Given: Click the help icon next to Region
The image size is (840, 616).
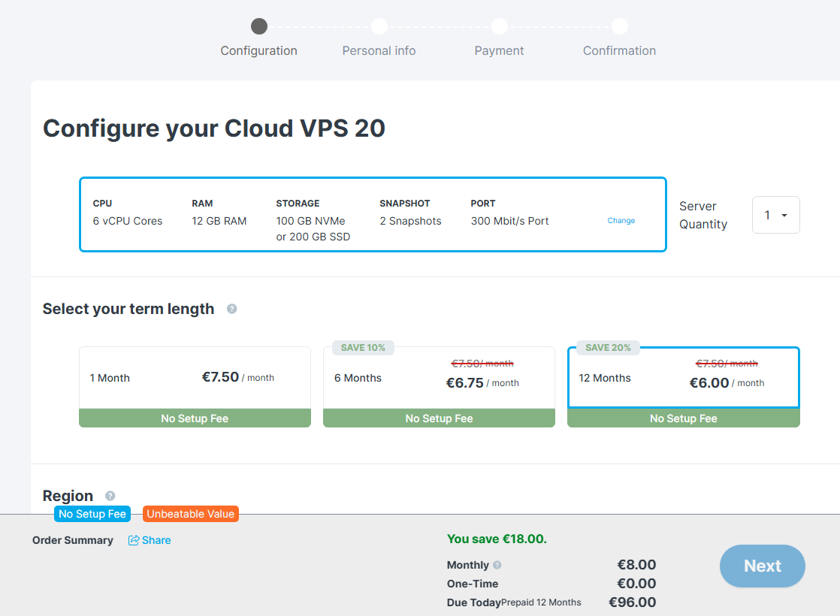Looking at the screenshot, I should click(x=110, y=496).
